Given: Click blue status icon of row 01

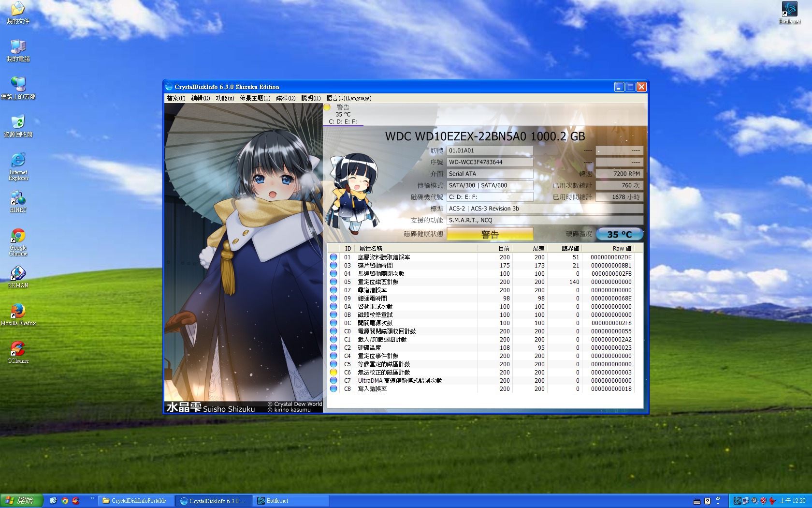Looking at the screenshot, I should [333, 257].
